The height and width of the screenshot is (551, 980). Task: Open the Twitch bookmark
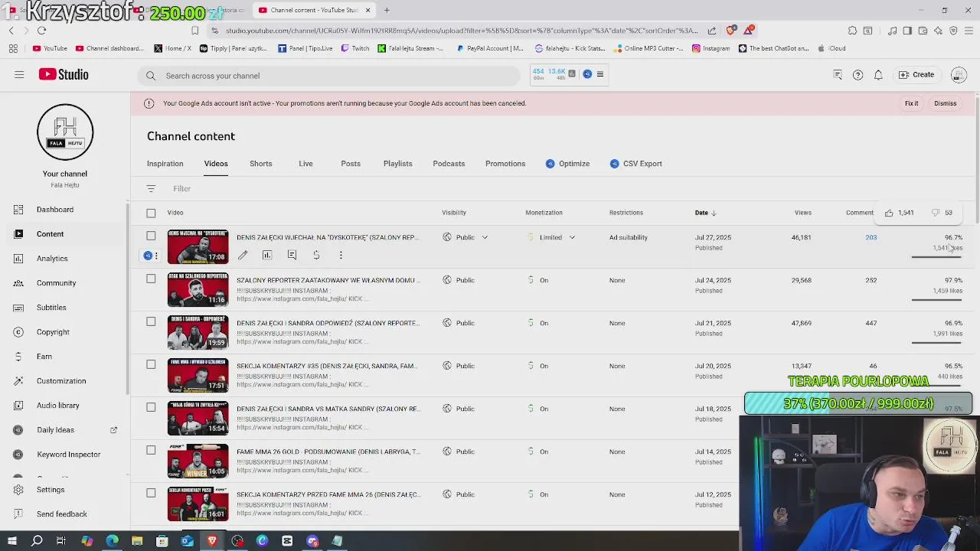tap(355, 48)
